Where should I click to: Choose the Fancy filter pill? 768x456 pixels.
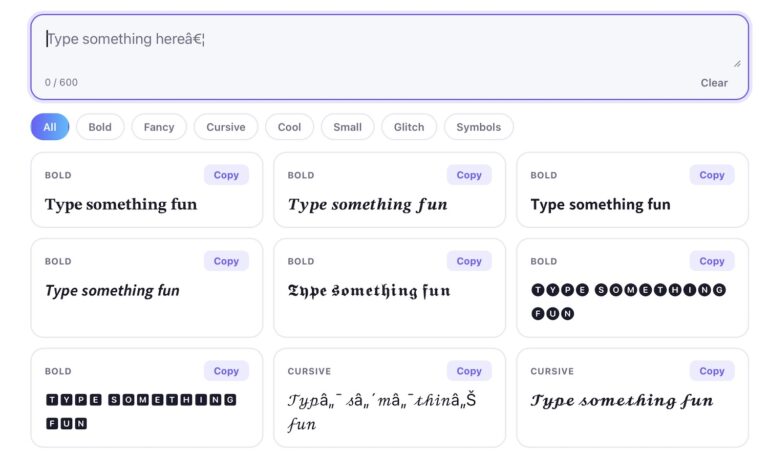(159, 127)
